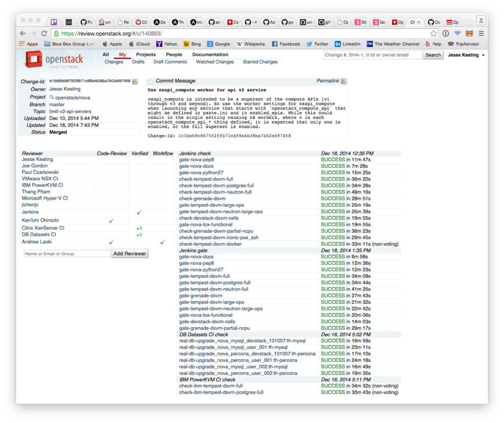The width and height of the screenshot is (504, 423).
Task: Open real-db-upgrade_nova_mysql_user_001:th-mysql job link
Action: [x=233, y=347]
